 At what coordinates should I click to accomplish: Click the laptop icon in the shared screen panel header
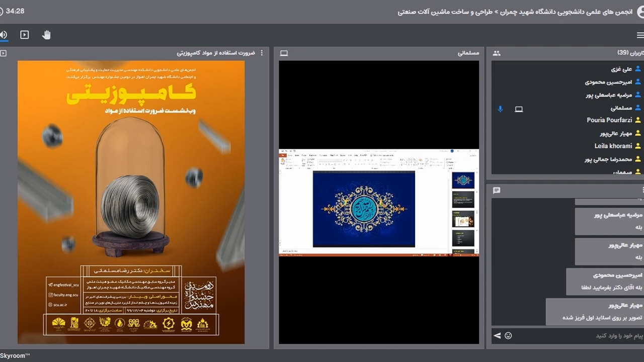coord(284,53)
